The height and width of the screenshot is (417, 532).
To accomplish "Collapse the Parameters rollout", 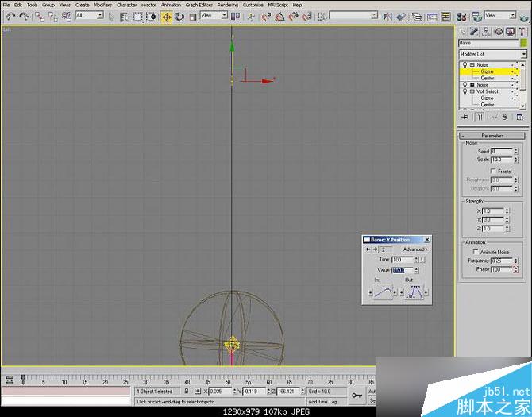I will (x=492, y=136).
